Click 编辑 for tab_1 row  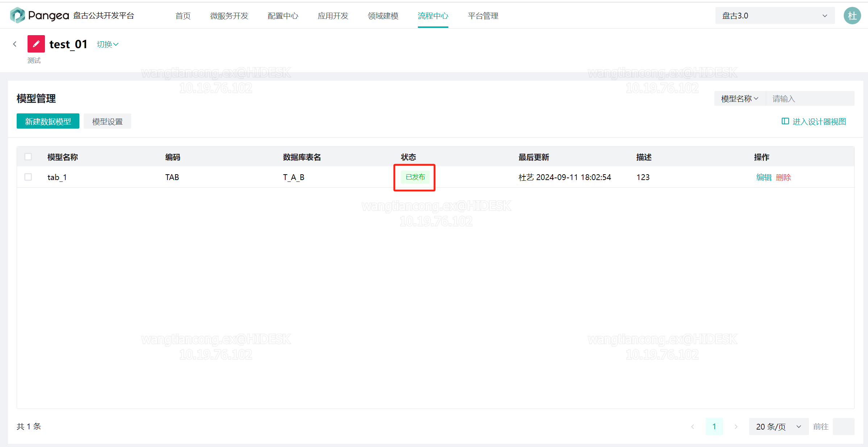pos(764,177)
